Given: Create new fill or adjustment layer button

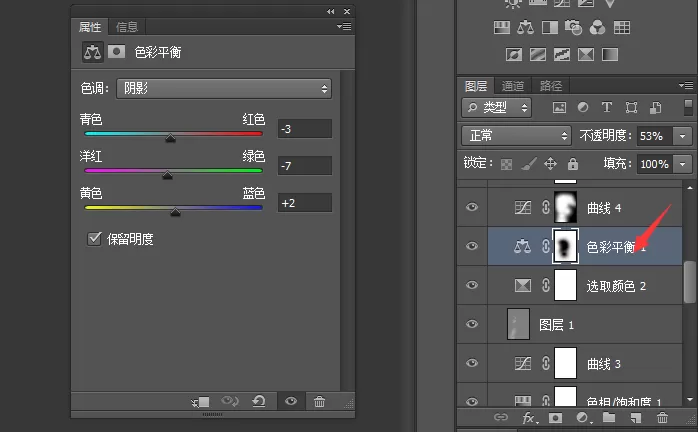Looking at the screenshot, I should coord(583,418).
